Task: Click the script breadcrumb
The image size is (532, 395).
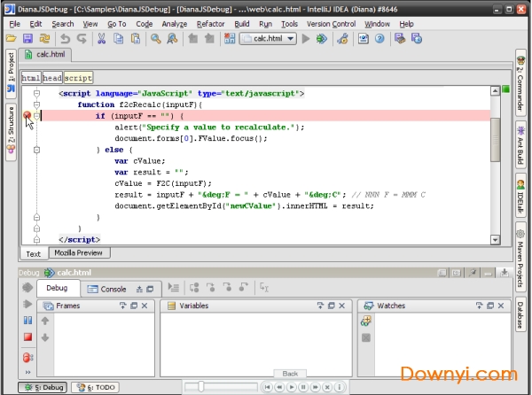Action: 78,78
